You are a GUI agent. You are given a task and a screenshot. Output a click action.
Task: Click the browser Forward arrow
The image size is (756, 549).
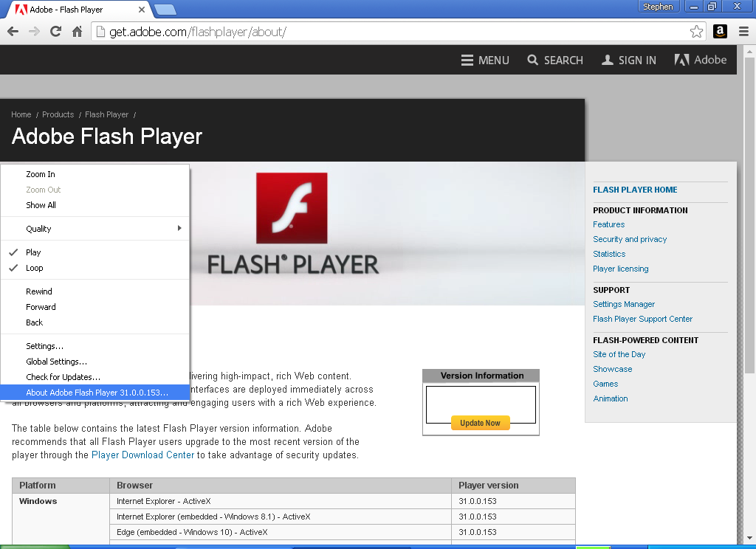[34, 32]
